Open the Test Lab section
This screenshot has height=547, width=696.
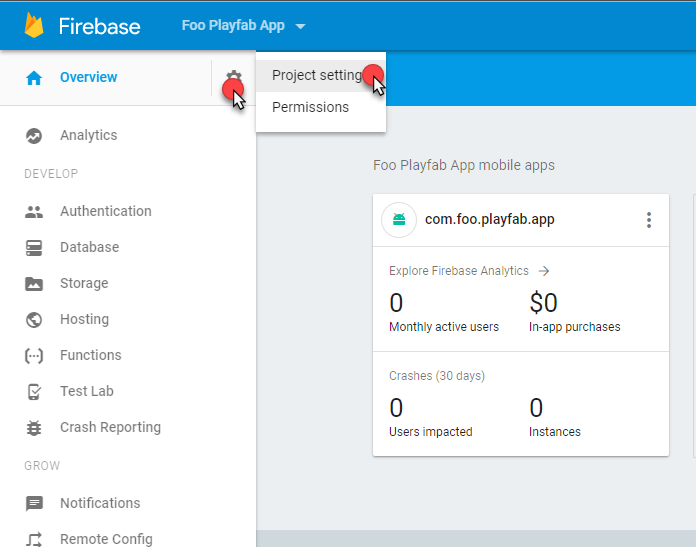tap(87, 391)
